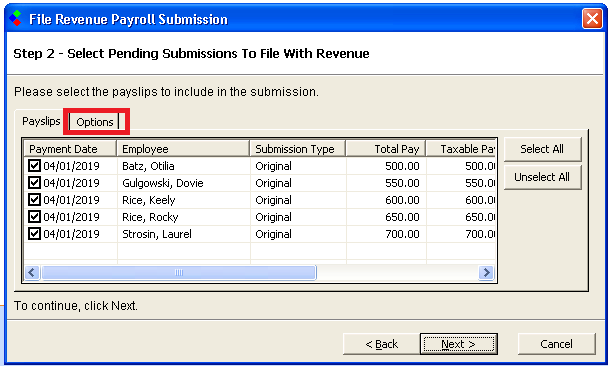Switch to the Options tab
This screenshot has height=366, width=608.
click(x=95, y=122)
